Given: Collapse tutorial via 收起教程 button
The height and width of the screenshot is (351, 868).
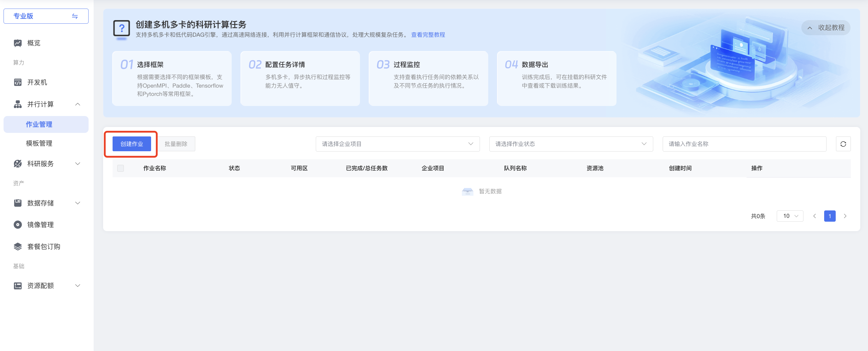Looking at the screenshot, I should click(x=826, y=28).
